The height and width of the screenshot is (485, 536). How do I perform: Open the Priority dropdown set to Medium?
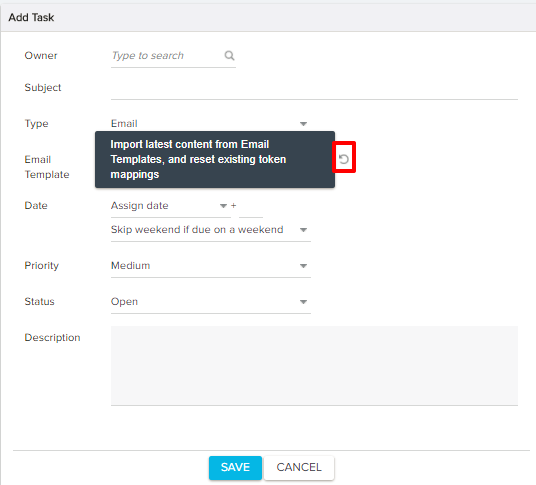click(x=211, y=266)
